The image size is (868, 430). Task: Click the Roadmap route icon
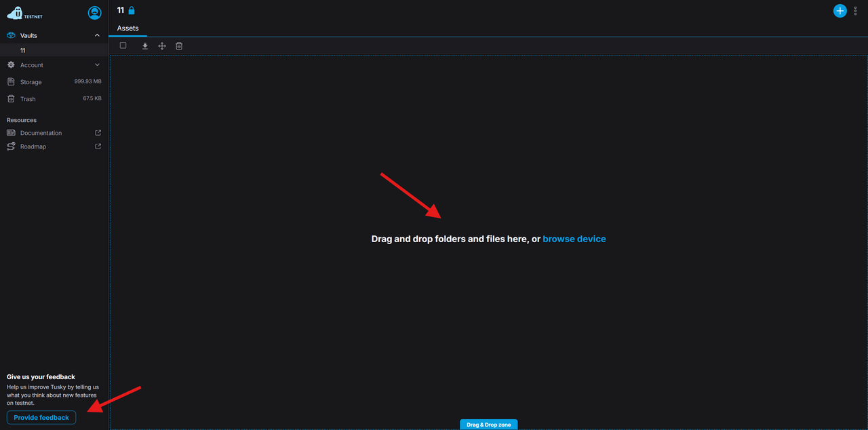(11, 146)
